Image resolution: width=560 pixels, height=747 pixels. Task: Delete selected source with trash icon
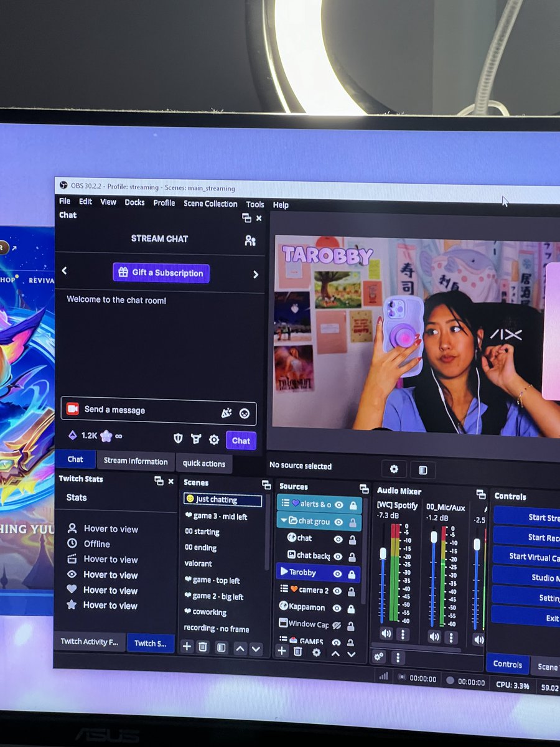point(297,651)
